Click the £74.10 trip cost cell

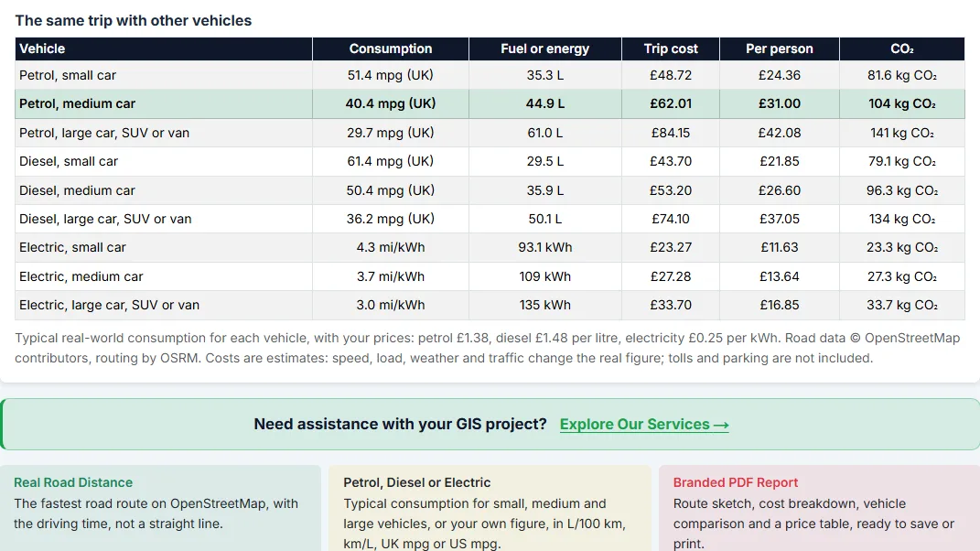pyautogui.click(x=671, y=219)
